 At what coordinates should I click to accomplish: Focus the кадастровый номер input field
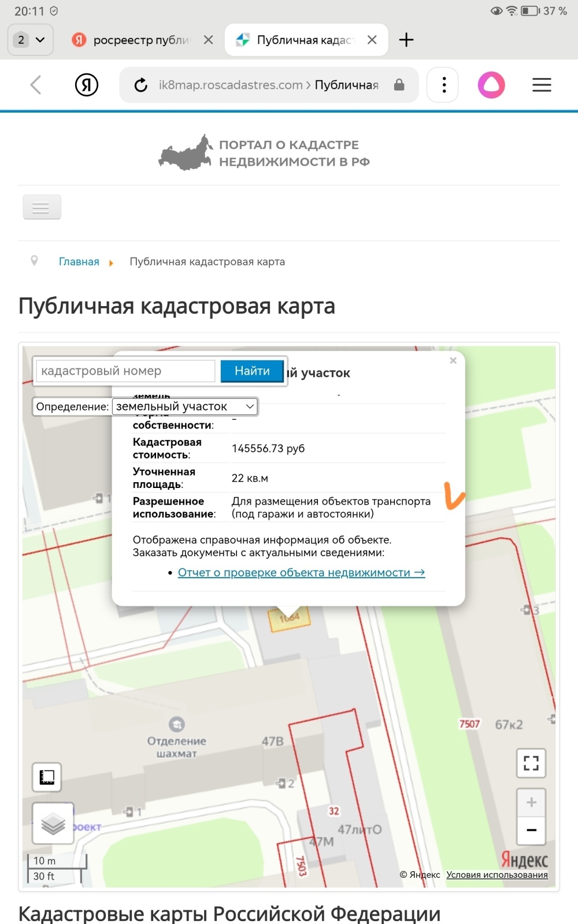pyautogui.click(x=125, y=371)
